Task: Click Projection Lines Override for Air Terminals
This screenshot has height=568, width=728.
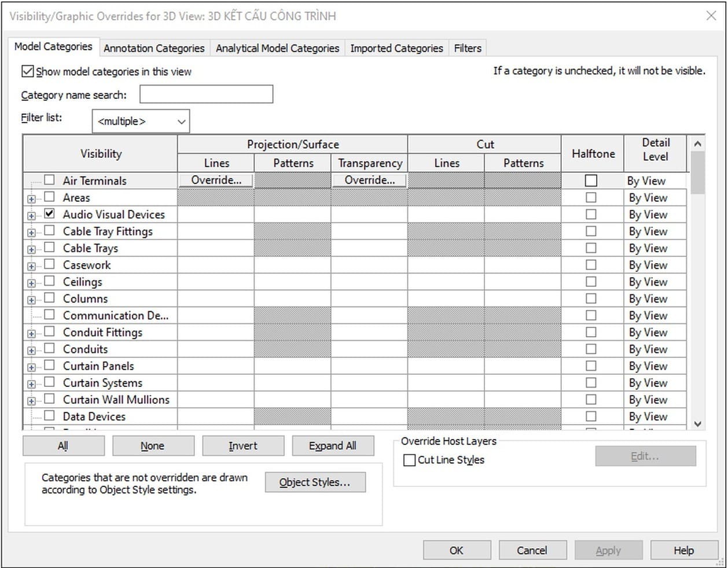Action: [216, 180]
